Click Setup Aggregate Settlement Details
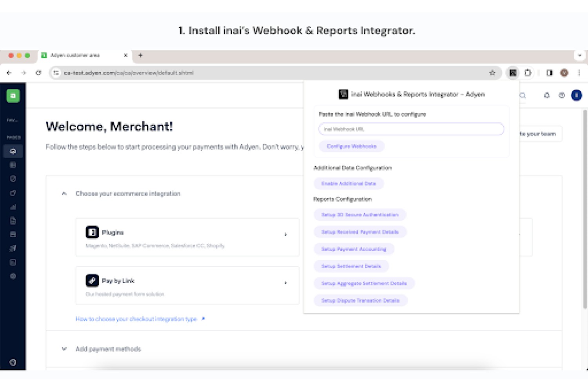The image size is (588, 392). coord(364,283)
